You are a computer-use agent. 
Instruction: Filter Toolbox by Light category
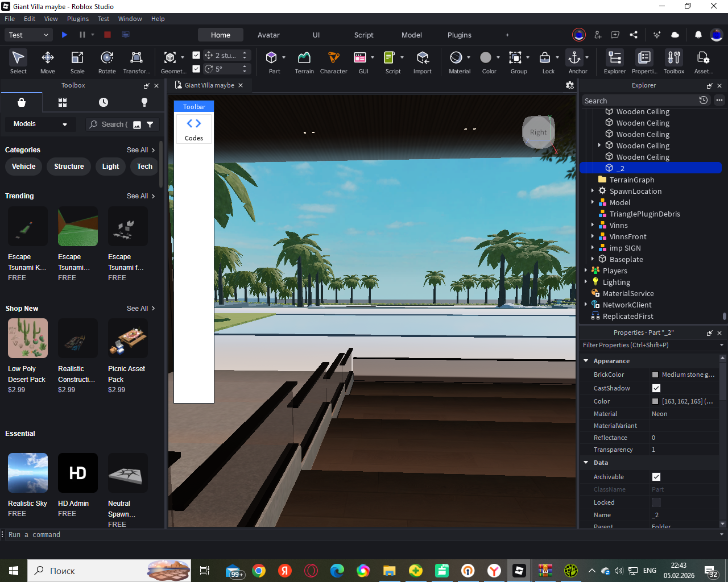point(110,167)
